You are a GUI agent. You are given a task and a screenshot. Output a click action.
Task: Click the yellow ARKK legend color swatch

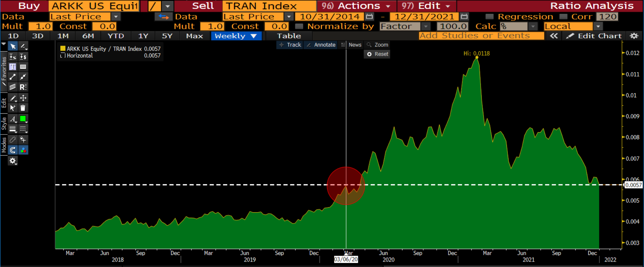click(63, 49)
